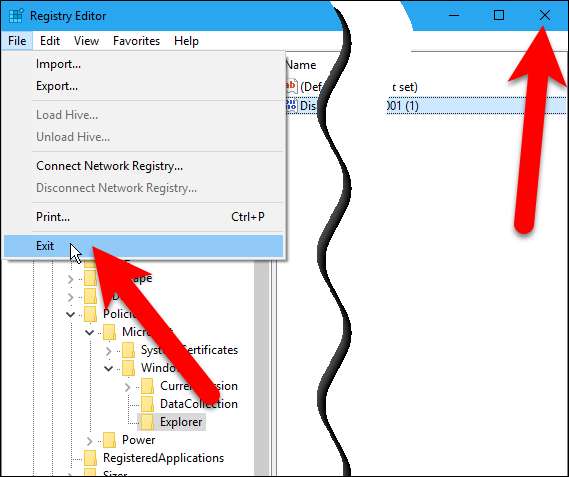Click the Registry Editor app icon in title bar
The image size is (569, 477).
16,16
